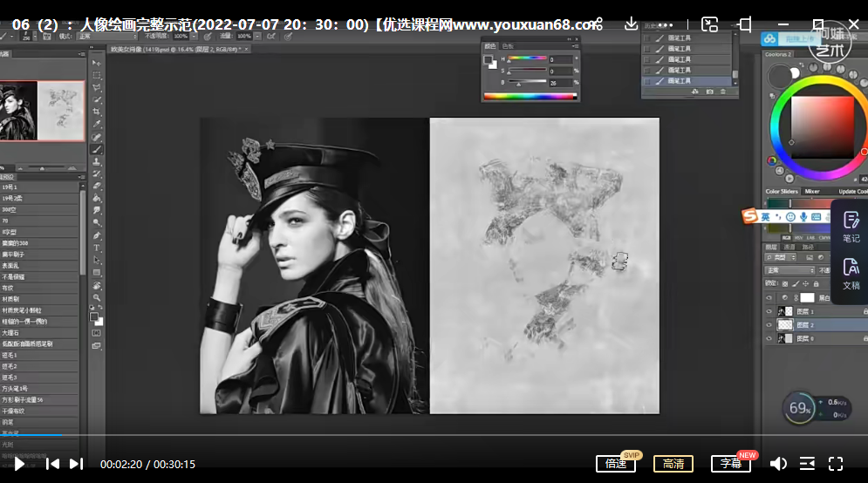Open the 倍速 playback speed menu
The height and width of the screenshot is (483, 868).
pyautogui.click(x=616, y=464)
